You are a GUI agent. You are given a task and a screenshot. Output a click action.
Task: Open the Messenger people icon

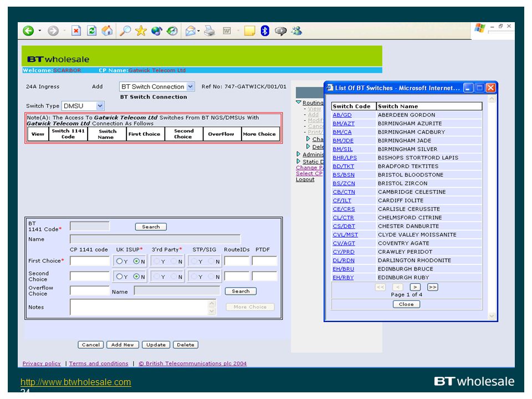pos(296,31)
